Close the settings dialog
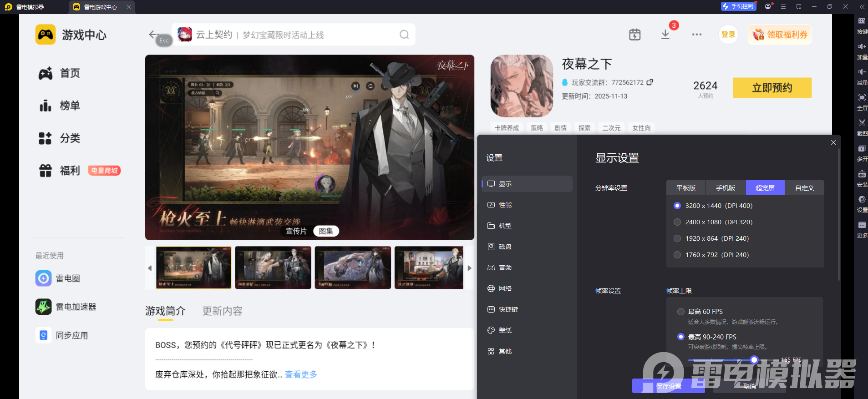868x399 pixels. (x=833, y=142)
